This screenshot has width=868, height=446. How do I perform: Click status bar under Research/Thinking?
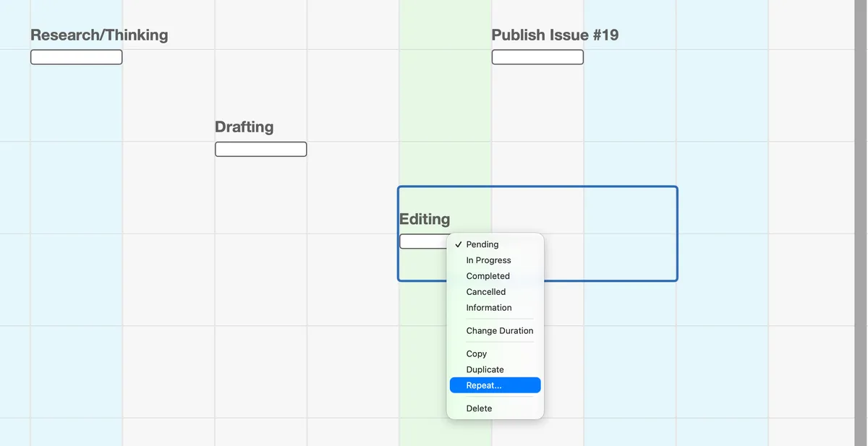point(76,57)
